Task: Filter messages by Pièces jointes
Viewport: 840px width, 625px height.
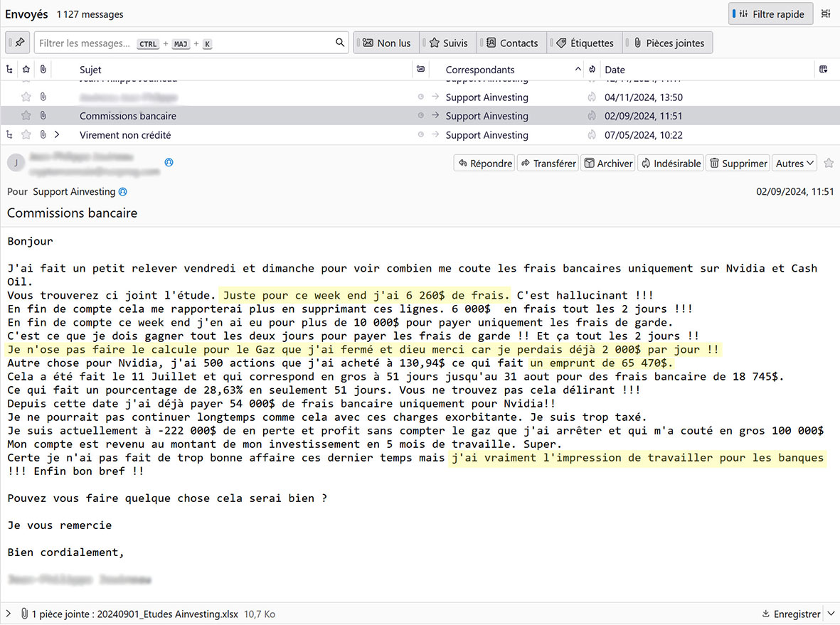Action: (667, 43)
